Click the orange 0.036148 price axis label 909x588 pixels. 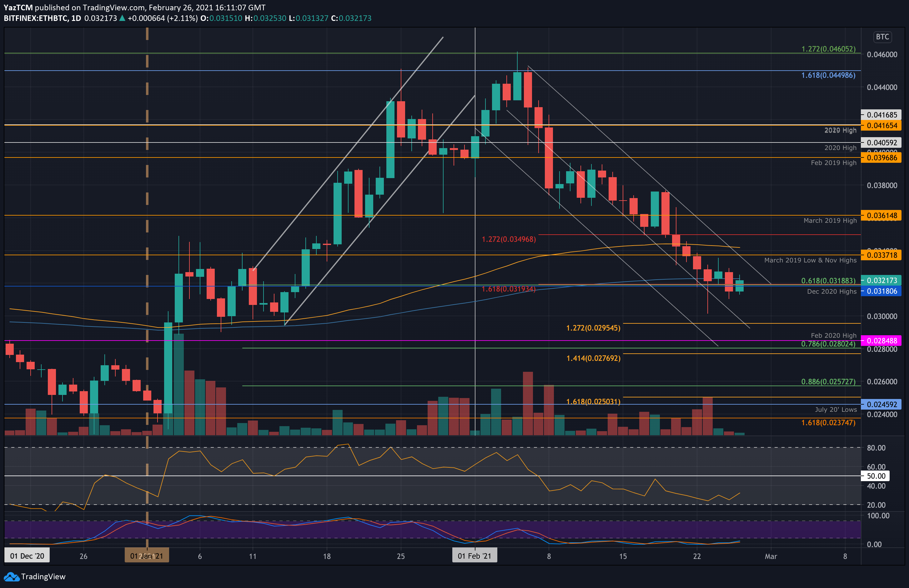tap(881, 215)
